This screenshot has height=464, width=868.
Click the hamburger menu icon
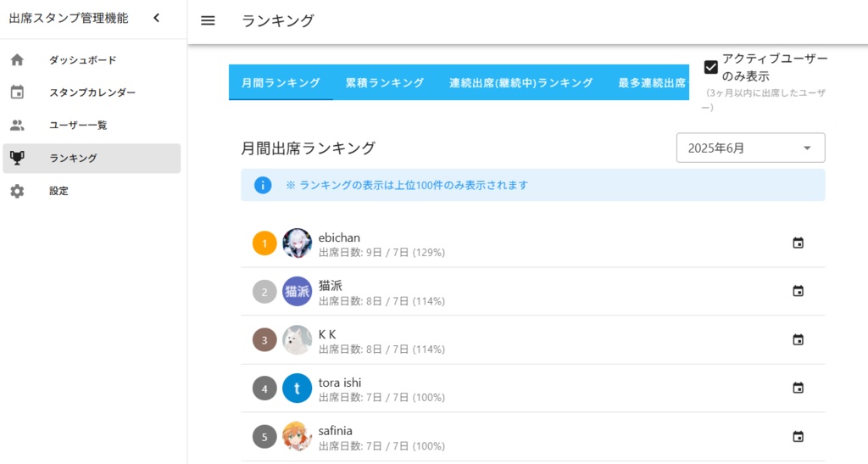[x=208, y=21]
